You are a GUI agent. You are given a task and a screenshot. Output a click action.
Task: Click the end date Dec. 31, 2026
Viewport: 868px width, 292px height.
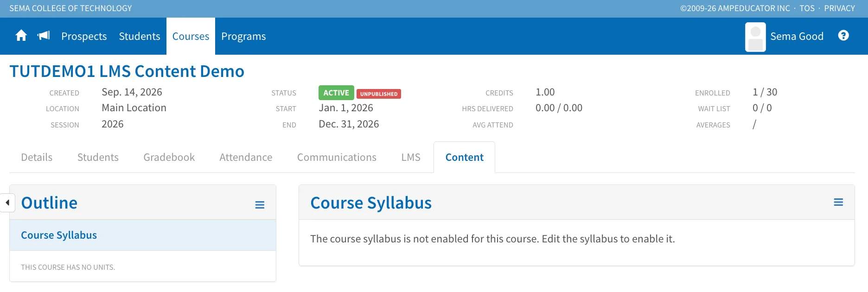point(349,124)
